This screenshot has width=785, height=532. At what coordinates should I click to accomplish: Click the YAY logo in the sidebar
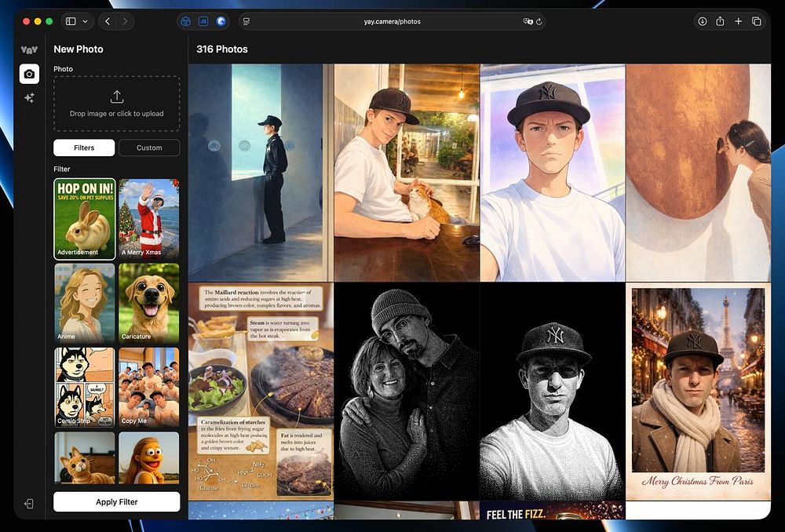(x=29, y=49)
